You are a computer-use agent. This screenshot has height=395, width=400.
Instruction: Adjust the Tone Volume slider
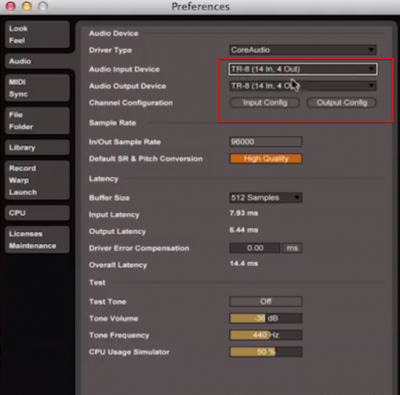click(266, 318)
